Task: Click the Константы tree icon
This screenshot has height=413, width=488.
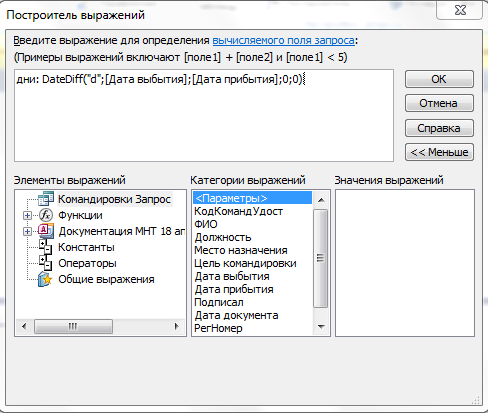Action: click(x=46, y=247)
